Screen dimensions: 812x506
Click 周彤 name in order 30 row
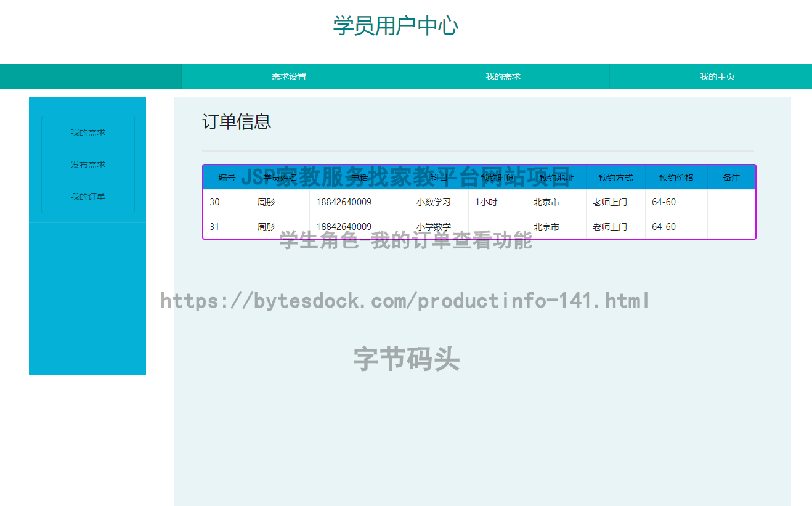[280, 202]
